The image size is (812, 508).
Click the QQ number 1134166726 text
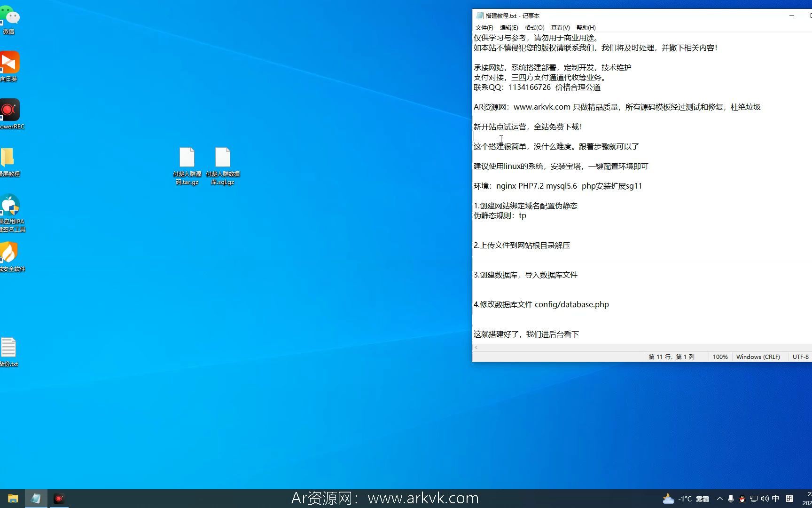(x=530, y=87)
